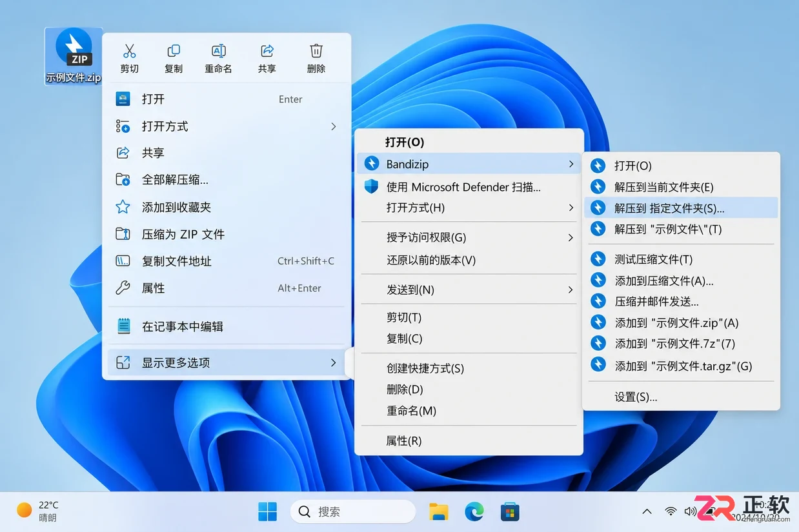Image resolution: width=799 pixels, height=532 pixels.
Task: Expand 授予访问权限(G) submenu
Action: 469,237
